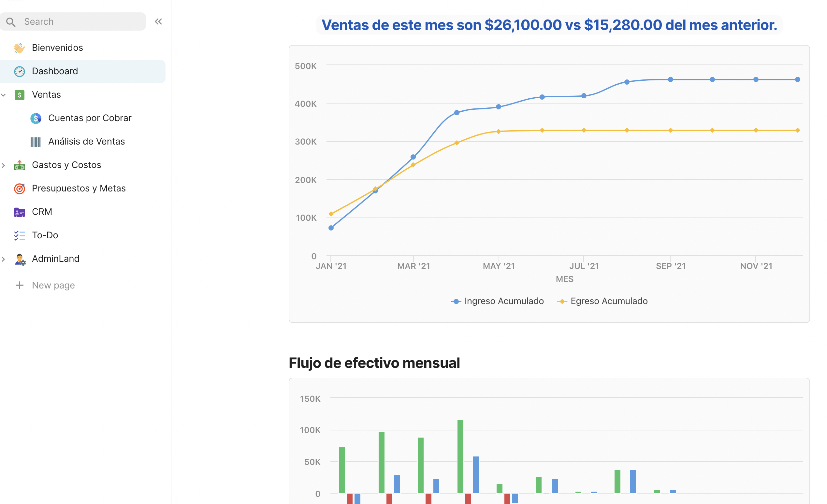Screen dimensions: 827x504
Task: Click into the Search field
Action: coord(80,22)
